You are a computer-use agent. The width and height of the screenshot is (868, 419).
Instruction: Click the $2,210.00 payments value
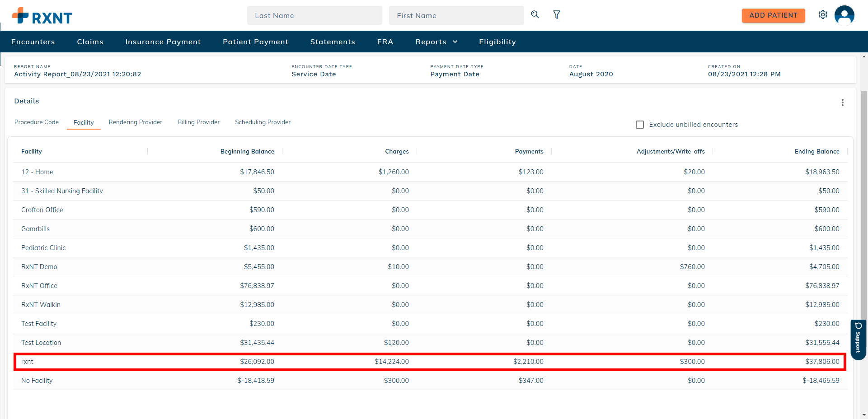pos(528,362)
